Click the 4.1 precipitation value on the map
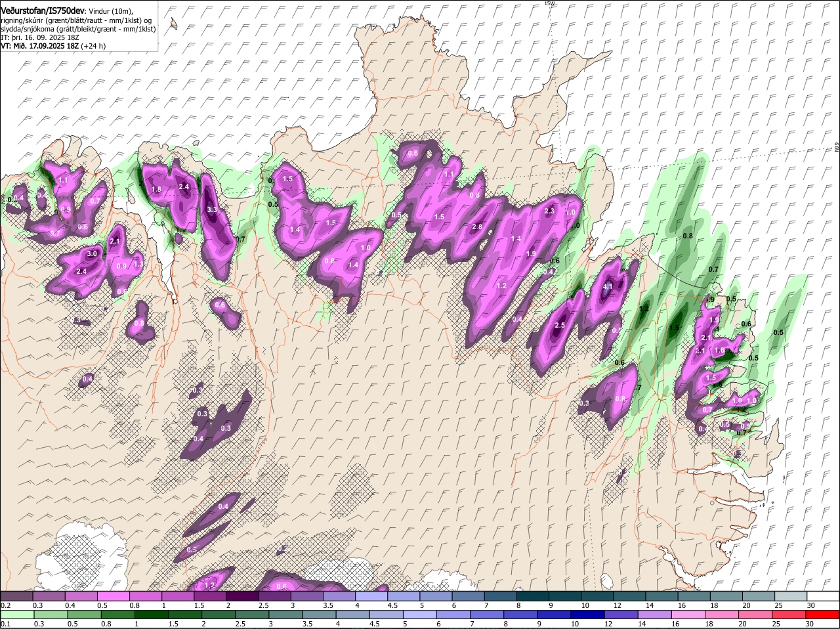This screenshot has height=629, width=840. click(608, 286)
